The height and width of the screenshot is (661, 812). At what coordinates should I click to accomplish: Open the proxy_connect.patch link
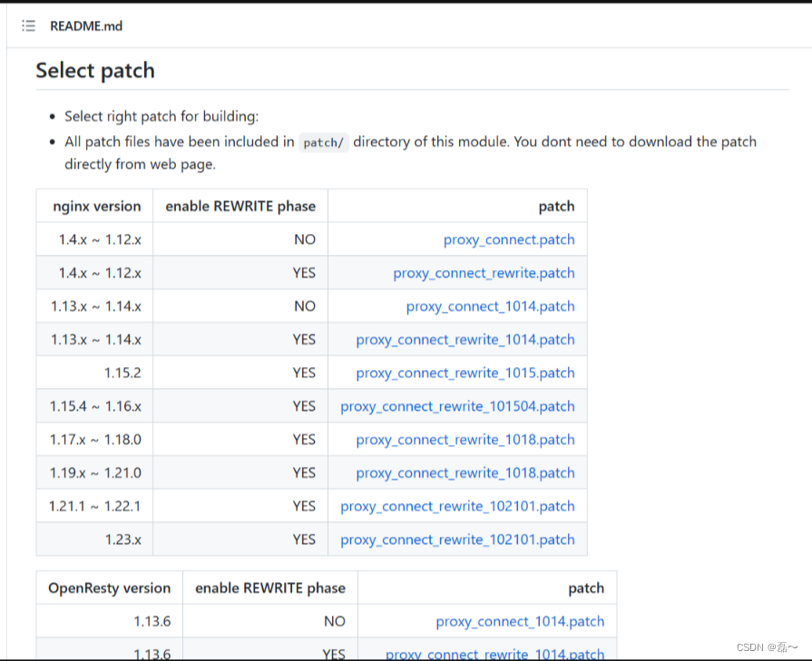point(509,239)
